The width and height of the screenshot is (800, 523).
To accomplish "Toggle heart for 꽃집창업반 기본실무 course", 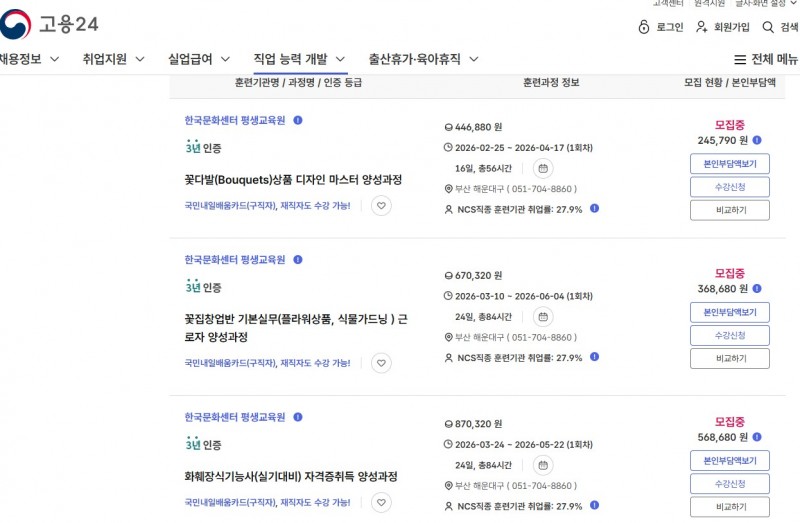I will pyautogui.click(x=381, y=362).
